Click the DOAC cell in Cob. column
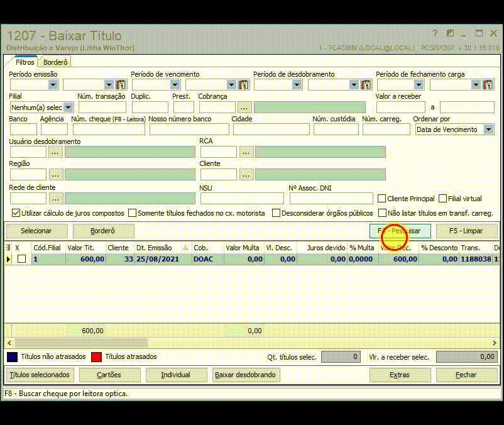 click(207, 259)
